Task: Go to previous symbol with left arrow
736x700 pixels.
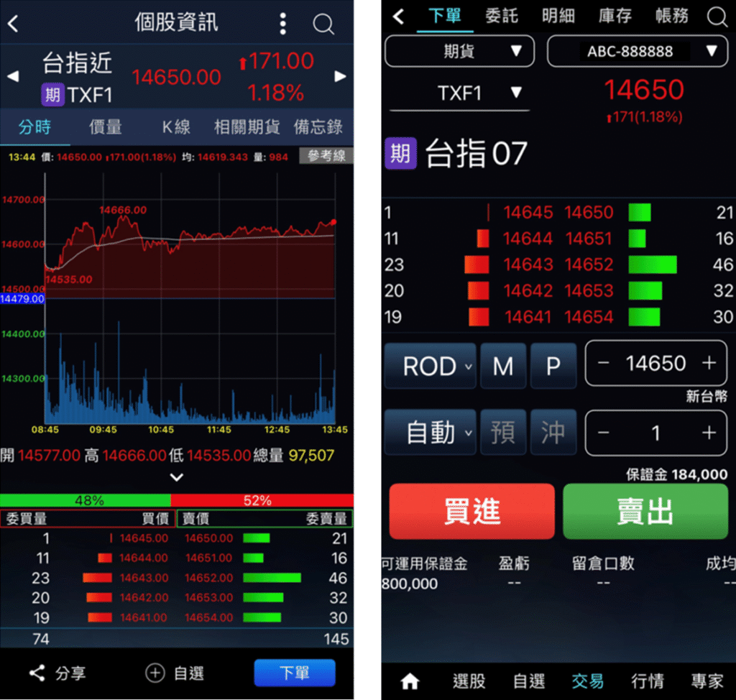Action: point(11,76)
